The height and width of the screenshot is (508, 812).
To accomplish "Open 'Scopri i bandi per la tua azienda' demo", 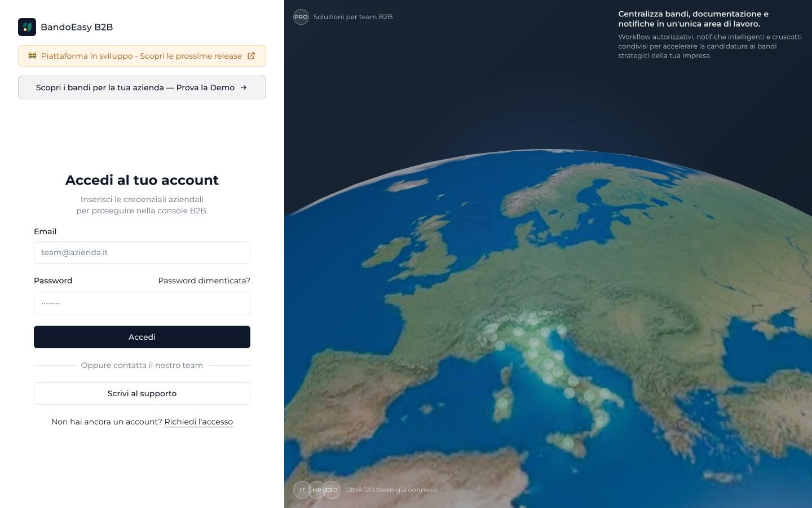I will coord(142,87).
